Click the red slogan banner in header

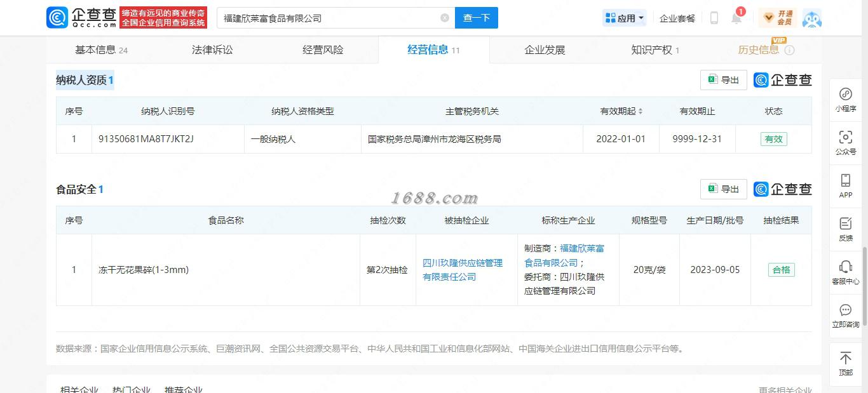pos(163,18)
